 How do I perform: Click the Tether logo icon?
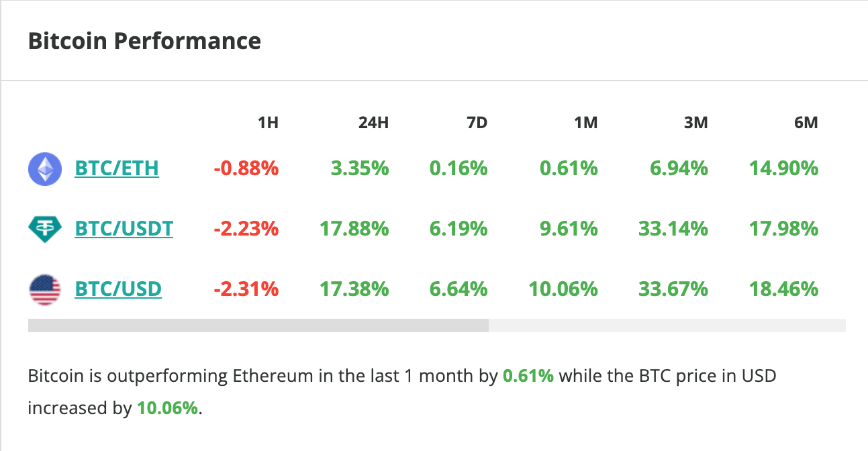click(x=45, y=229)
